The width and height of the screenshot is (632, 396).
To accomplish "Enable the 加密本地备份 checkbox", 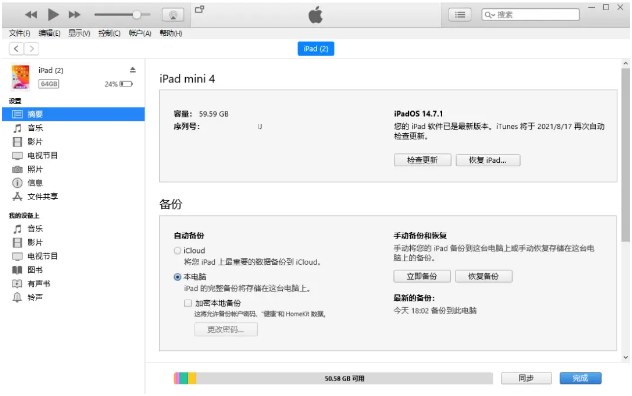I will [x=188, y=303].
